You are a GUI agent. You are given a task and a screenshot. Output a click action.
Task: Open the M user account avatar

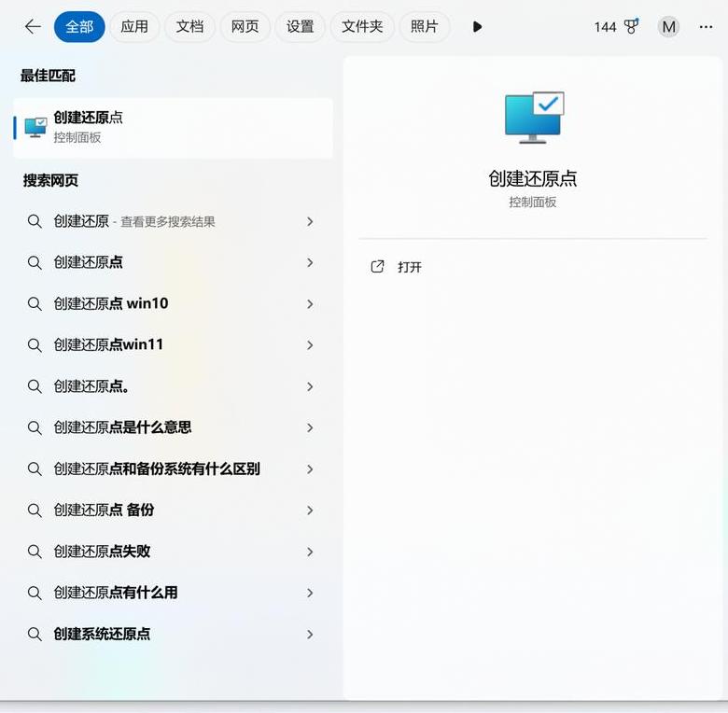[668, 27]
